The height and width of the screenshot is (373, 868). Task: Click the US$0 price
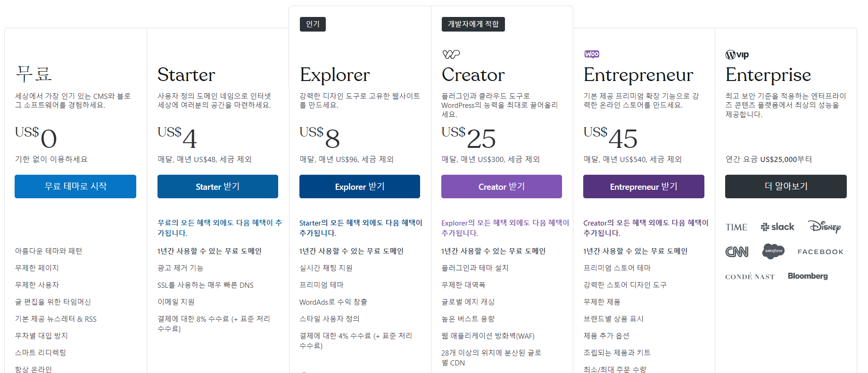(36, 138)
